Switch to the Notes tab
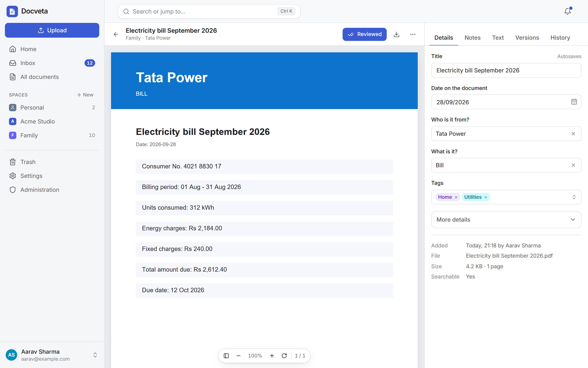The width and height of the screenshot is (588, 368). (472, 38)
